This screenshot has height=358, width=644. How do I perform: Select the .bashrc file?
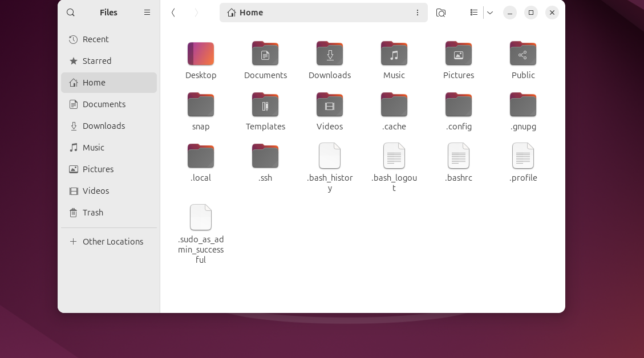click(x=459, y=157)
